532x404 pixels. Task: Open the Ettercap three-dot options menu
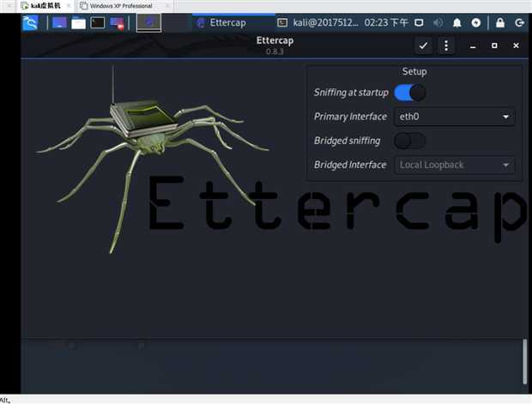coord(446,45)
